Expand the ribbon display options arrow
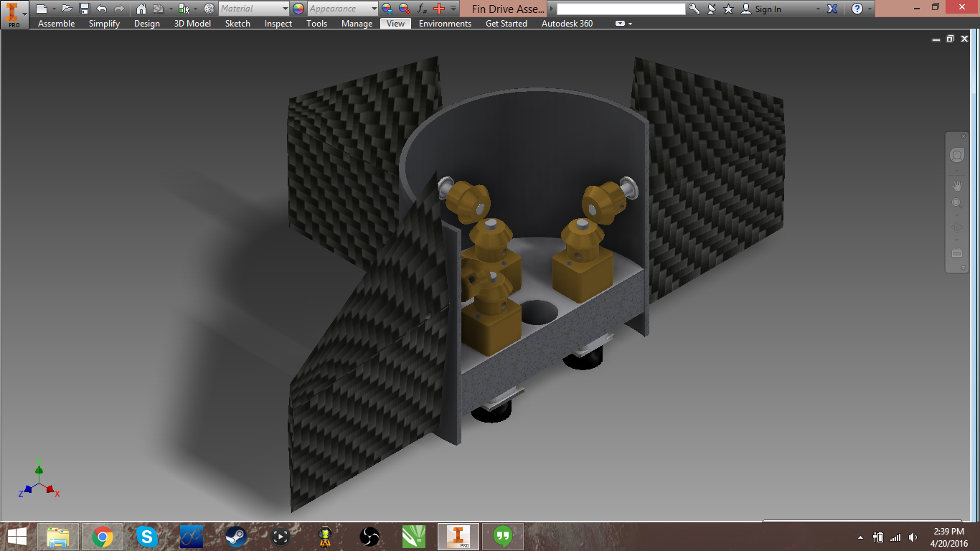Viewport: 980px width, 551px height. point(631,24)
